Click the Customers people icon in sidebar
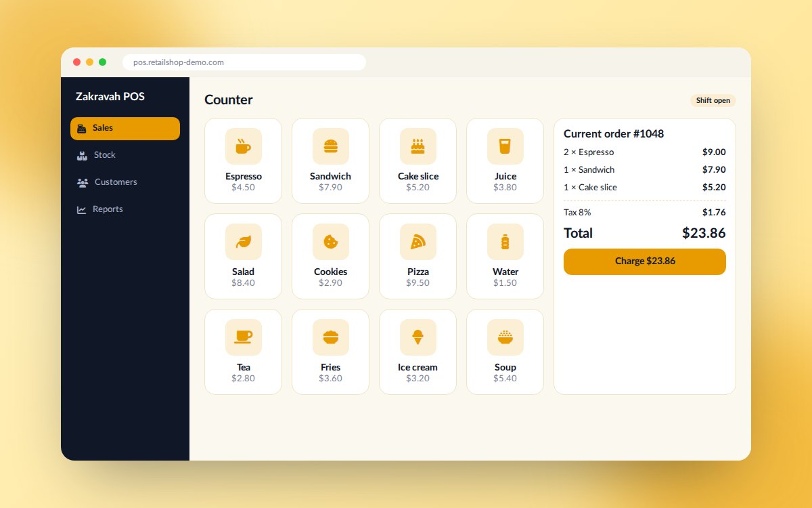The image size is (812, 508). point(83,182)
